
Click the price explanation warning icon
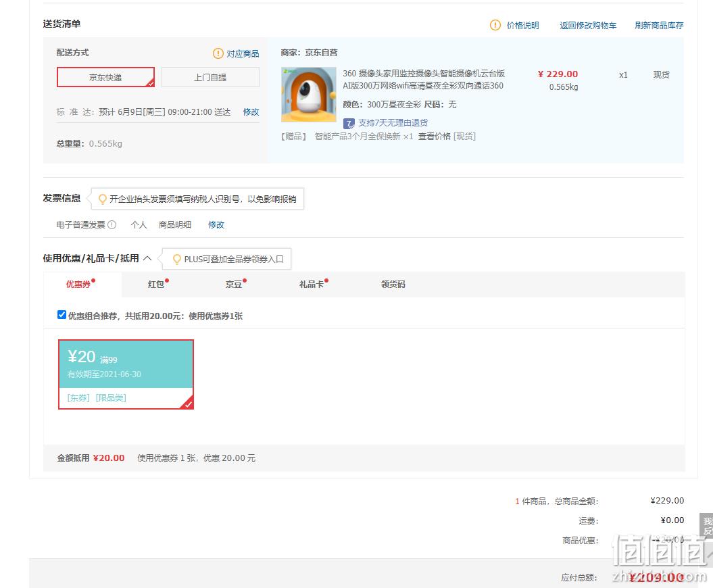point(495,25)
